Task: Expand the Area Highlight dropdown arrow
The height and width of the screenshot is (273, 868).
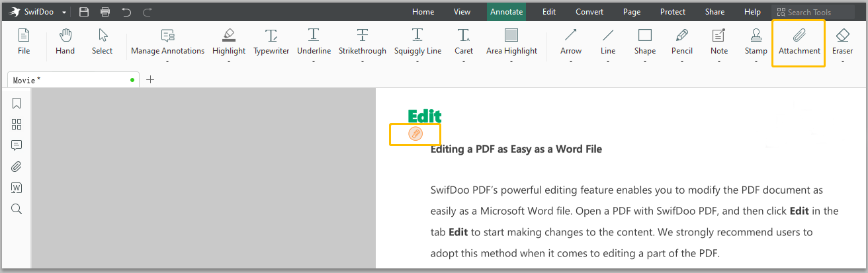Action: [511, 61]
